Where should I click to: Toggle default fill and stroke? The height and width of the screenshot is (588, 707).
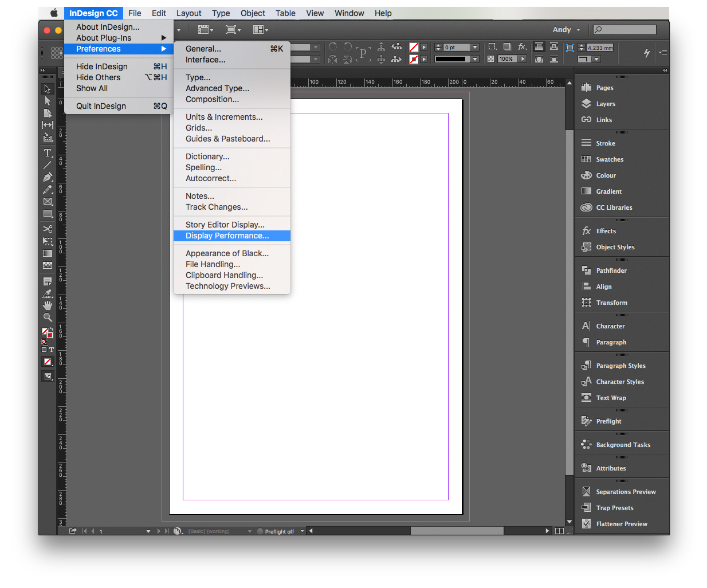[44, 342]
